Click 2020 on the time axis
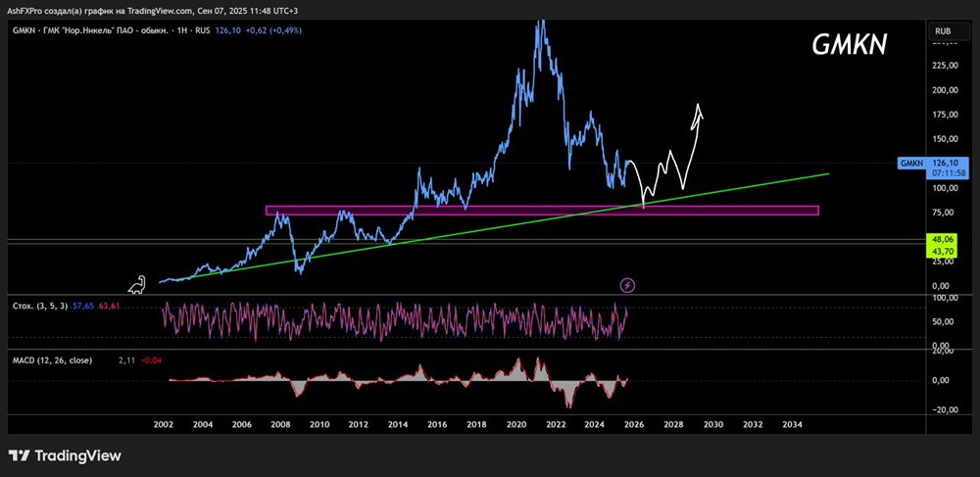980x477 pixels. 515,424
